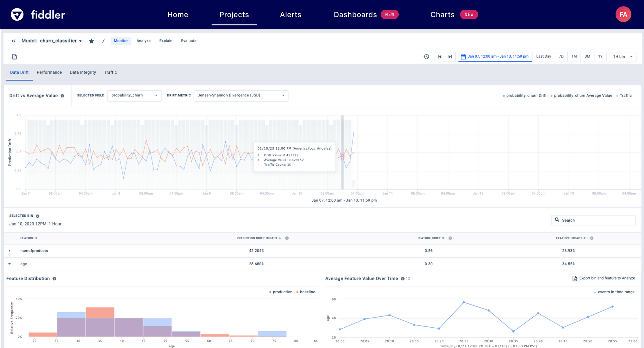This screenshot has height=348, width=644.
Task: Star the churn_classifier model
Action: coord(91,41)
